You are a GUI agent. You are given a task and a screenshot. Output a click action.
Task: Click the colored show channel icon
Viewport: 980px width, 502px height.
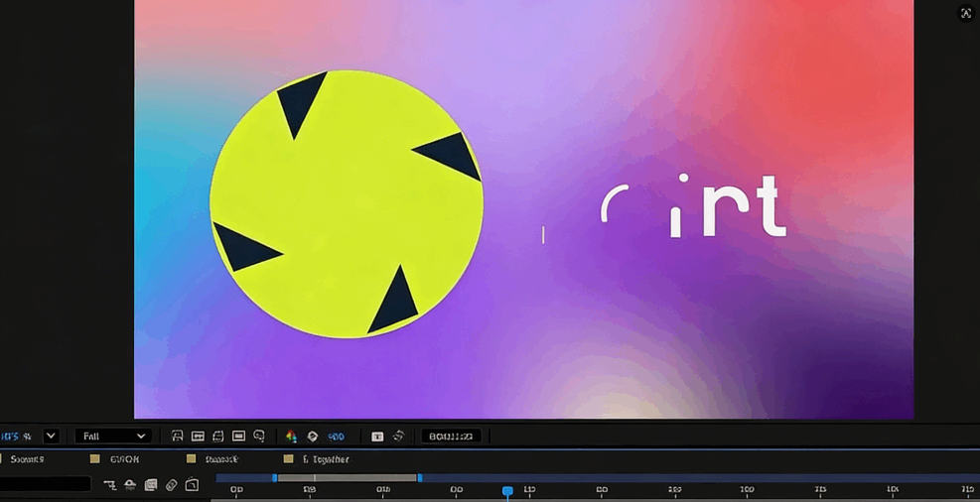click(x=291, y=437)
